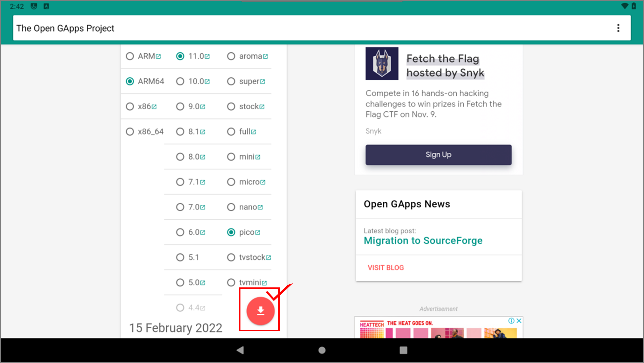
Task: Click the red download floating button
Action: (261, 311)
